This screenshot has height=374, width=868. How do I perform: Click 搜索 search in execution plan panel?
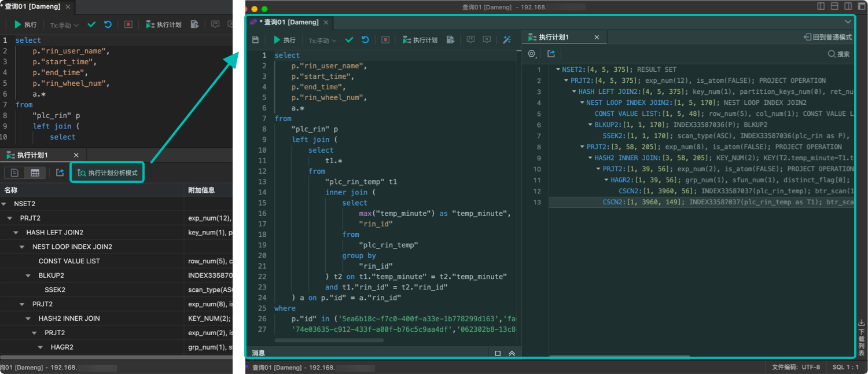click(x=838, y=54)
